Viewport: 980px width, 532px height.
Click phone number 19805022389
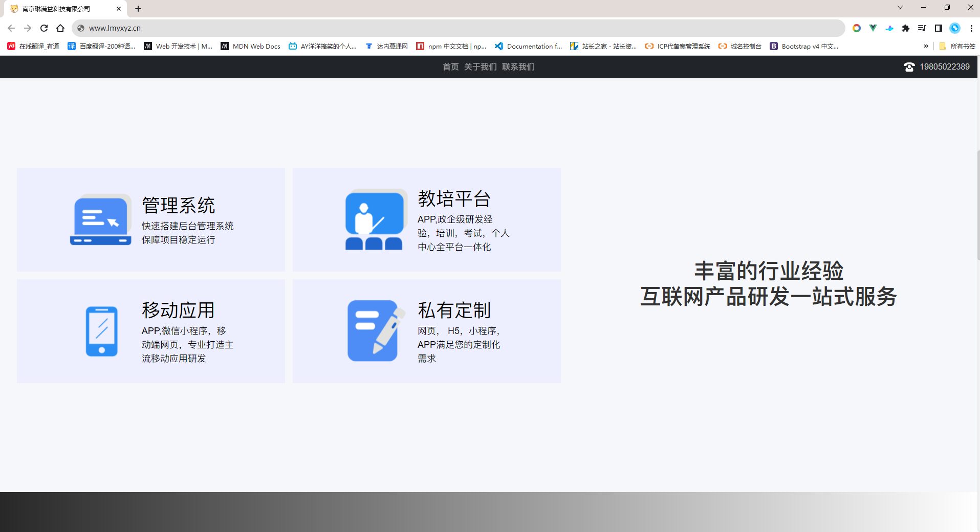click(x=945, y=66)
